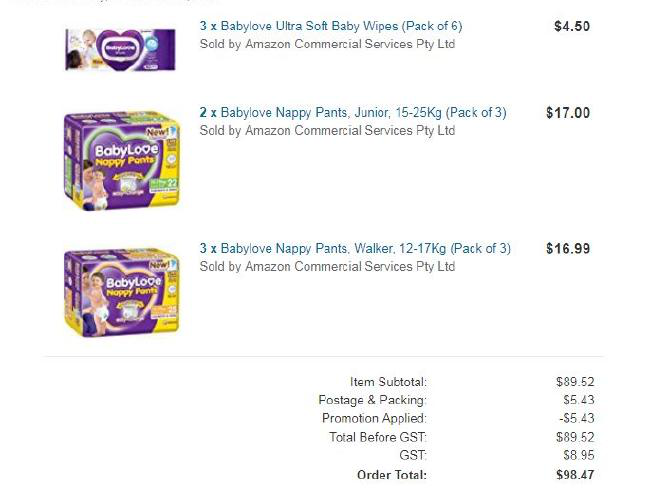Click the baby wipes product thumbnail
The image size is (650, 488).
coord(120,50)
